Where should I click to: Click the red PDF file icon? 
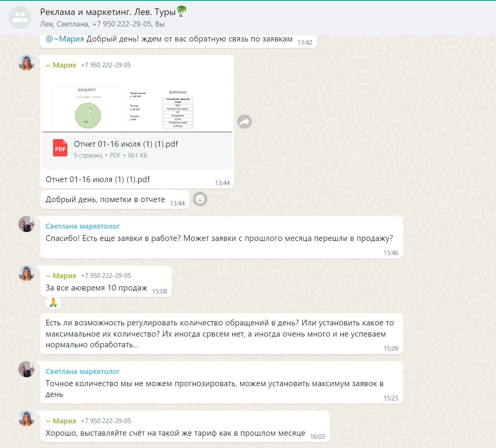click(x=60, y=148)
